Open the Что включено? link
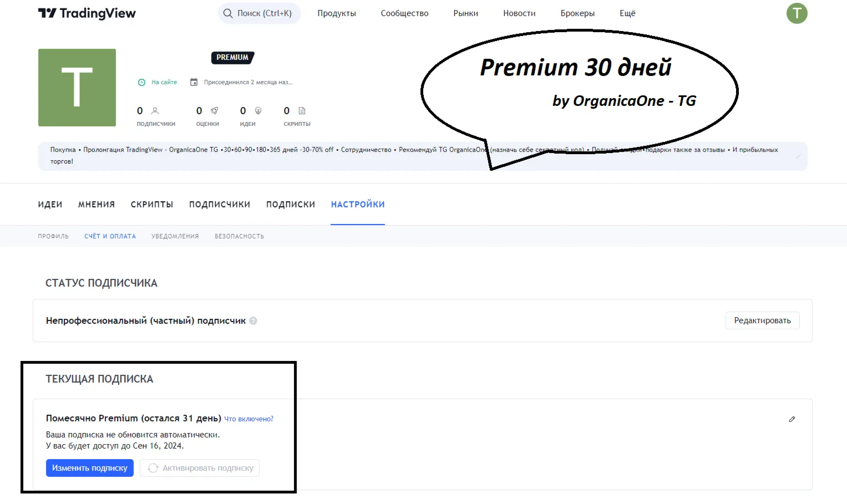Screen dimensions: 847x504 point(248,419)
